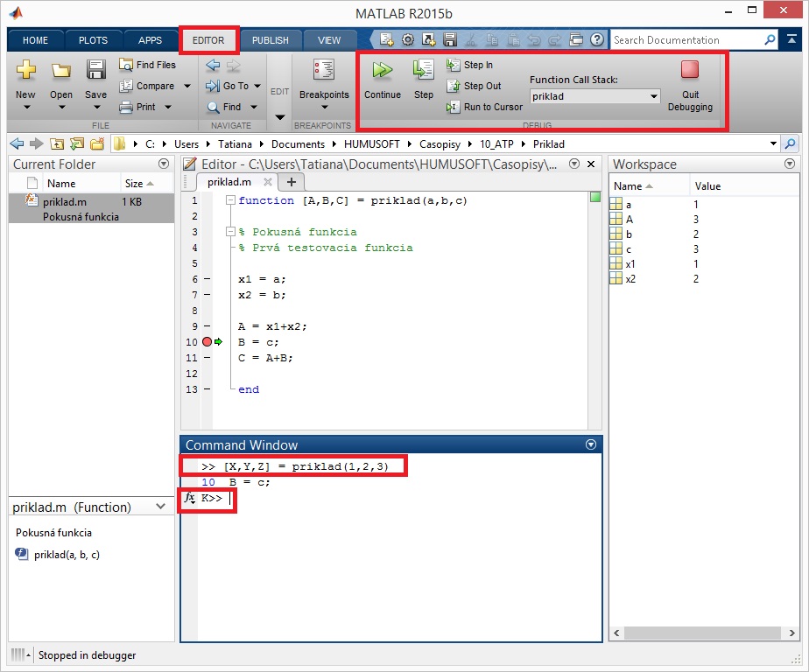809x672 pixels.
Task: Click Find Files
Action: 148,65
